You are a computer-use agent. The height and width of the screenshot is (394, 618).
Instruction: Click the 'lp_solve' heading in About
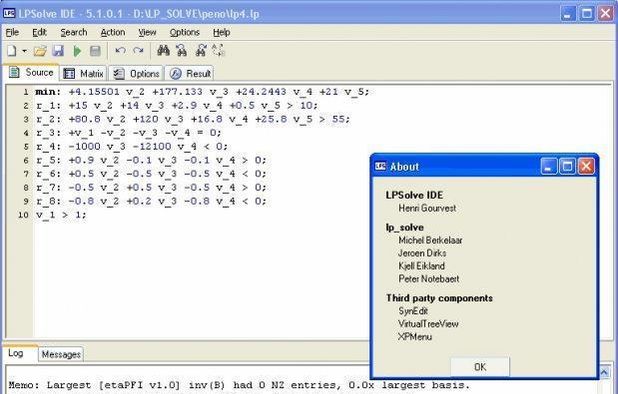(x=405, y=227)
